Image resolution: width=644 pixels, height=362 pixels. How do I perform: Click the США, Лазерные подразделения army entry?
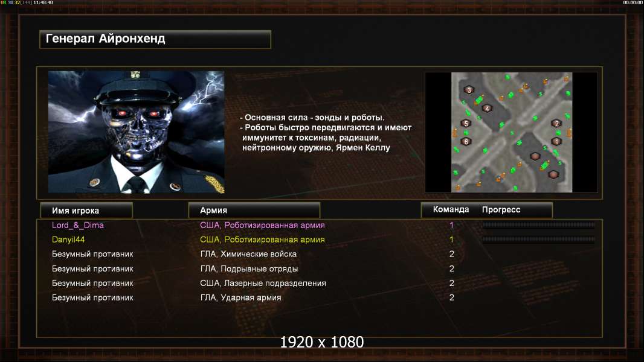(x=263, y=284)
